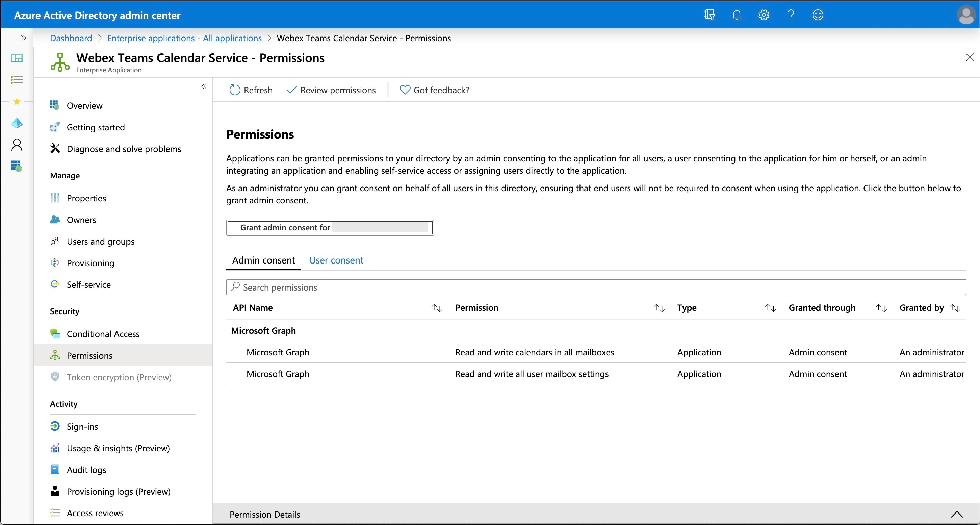Click the Refresh icon
980x525 pixels.
[x=235, y=90]
